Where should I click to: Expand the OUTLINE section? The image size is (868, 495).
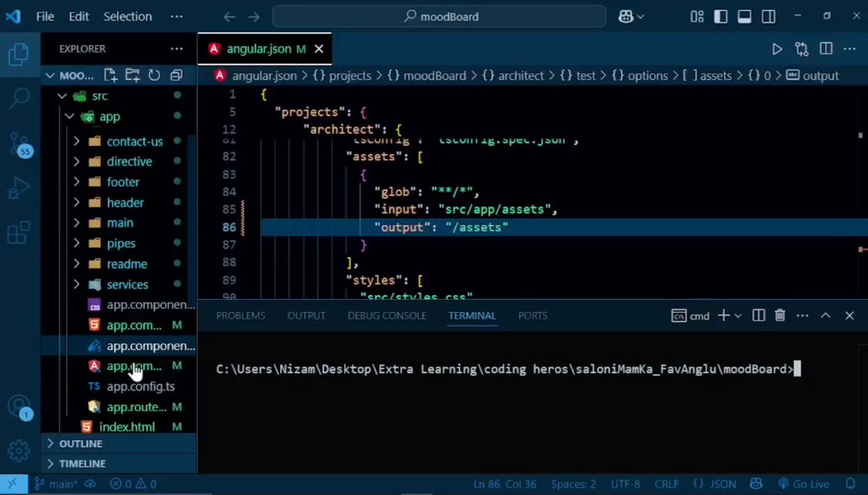[119, 444]
